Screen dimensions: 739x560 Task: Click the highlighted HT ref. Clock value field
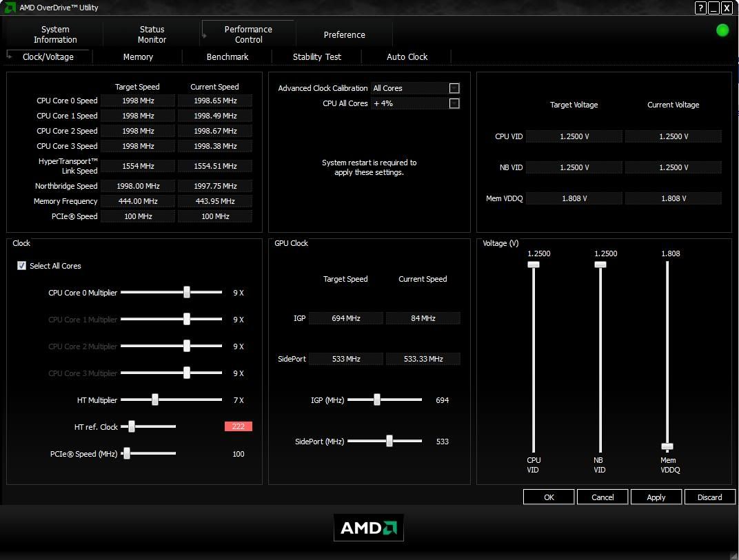pos(238,427)
